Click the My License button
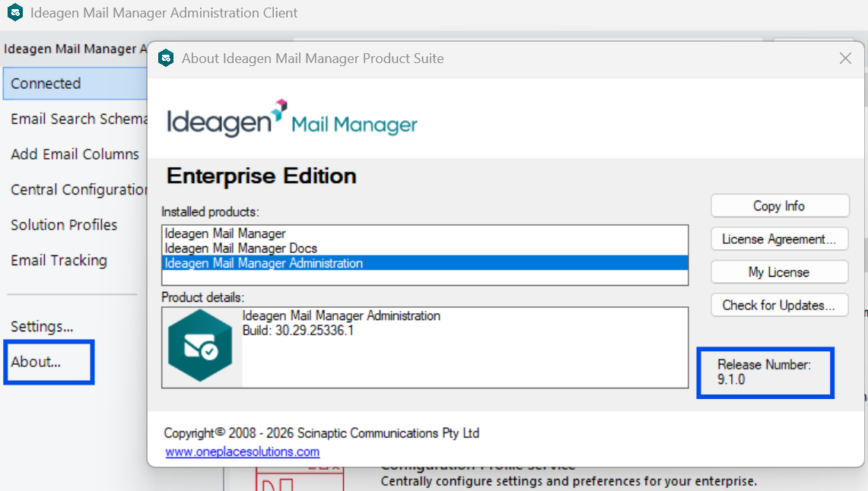This screenshot has width=868, height=491. [x=780, y=272]
